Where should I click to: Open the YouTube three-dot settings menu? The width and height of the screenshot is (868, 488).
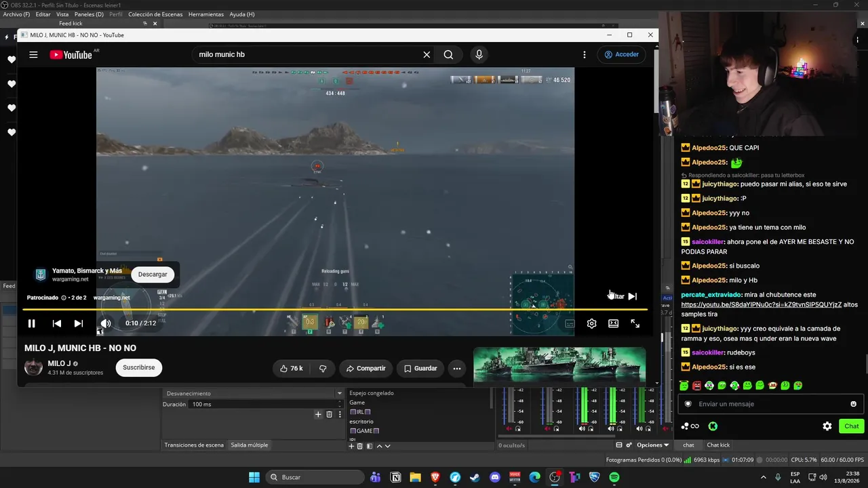(x=585, y=55)
